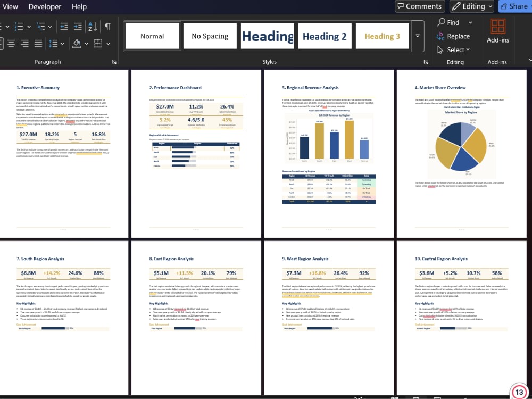Open the Help ribbon tab

click(x=79, y=6)
